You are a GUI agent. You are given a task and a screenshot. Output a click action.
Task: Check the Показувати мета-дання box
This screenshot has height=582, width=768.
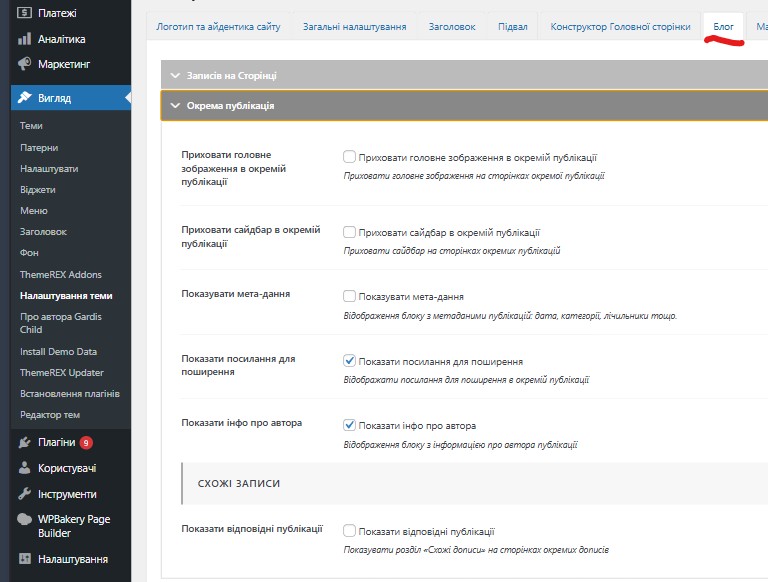(349, 296)
